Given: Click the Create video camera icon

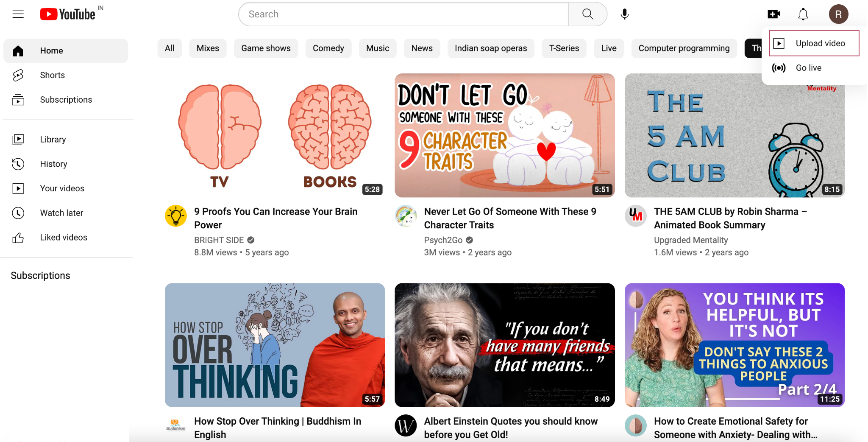Looking at the screenshot, I should click(773, 14).
